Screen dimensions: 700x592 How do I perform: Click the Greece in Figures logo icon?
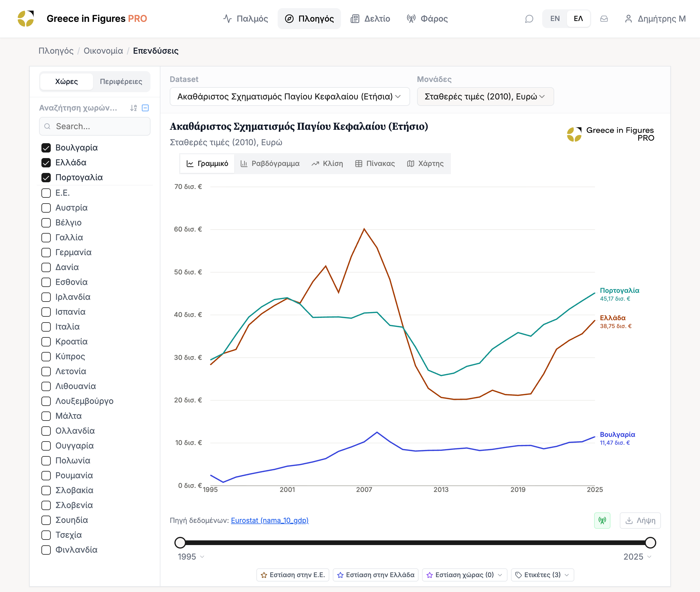26,18
